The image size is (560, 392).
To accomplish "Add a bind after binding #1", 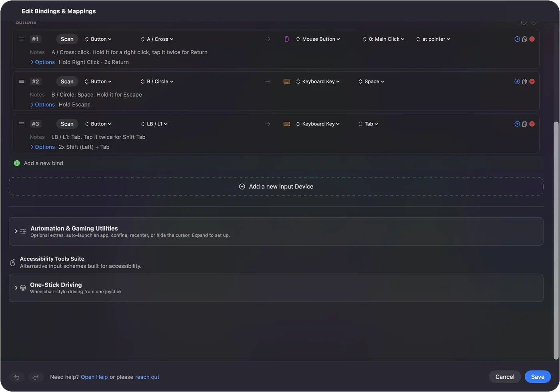I will tap(517, 39).
